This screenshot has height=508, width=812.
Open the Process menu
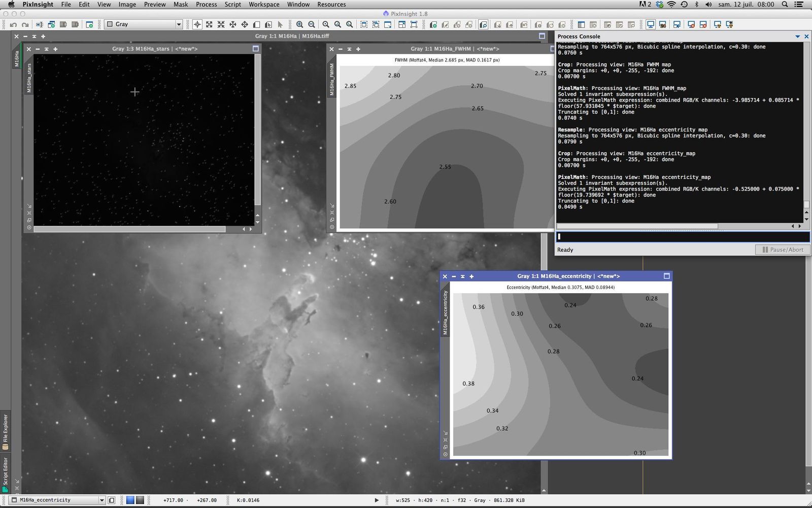click(x=206, y=5)
